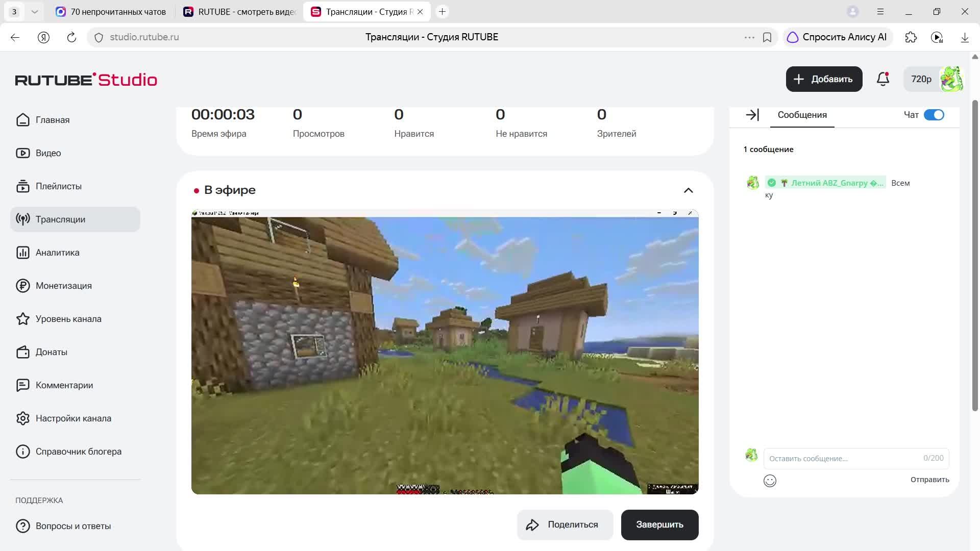The image size is (980, 551).
Task: Open the Настройки канала gear icon
Action: click(23, 418)
